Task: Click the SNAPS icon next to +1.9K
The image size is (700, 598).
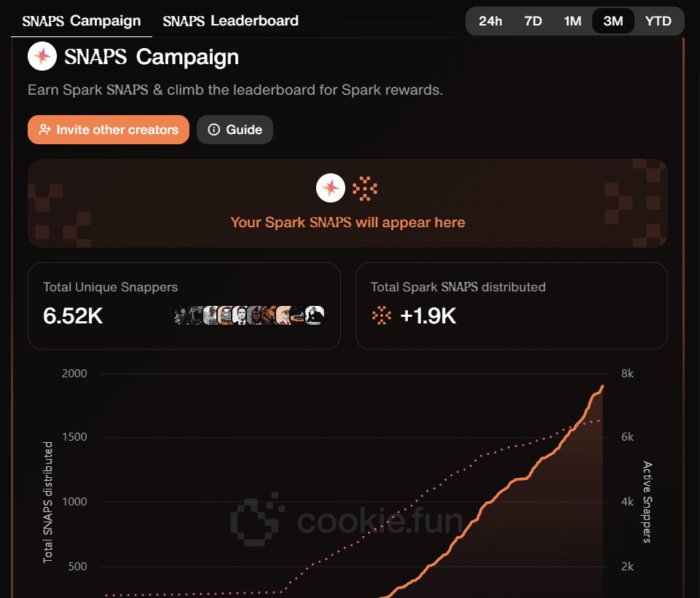Action: [381, 315]
